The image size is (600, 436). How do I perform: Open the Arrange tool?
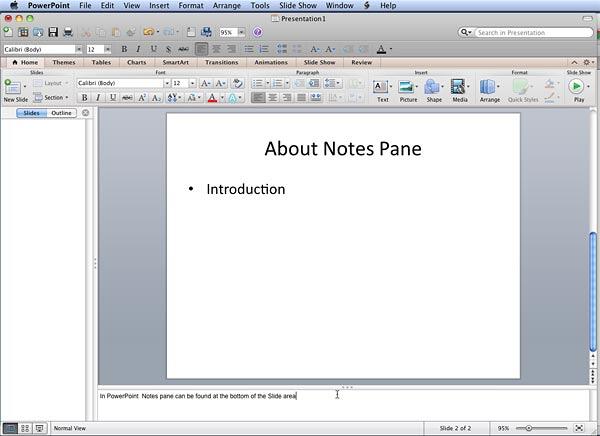pos(489,88)
